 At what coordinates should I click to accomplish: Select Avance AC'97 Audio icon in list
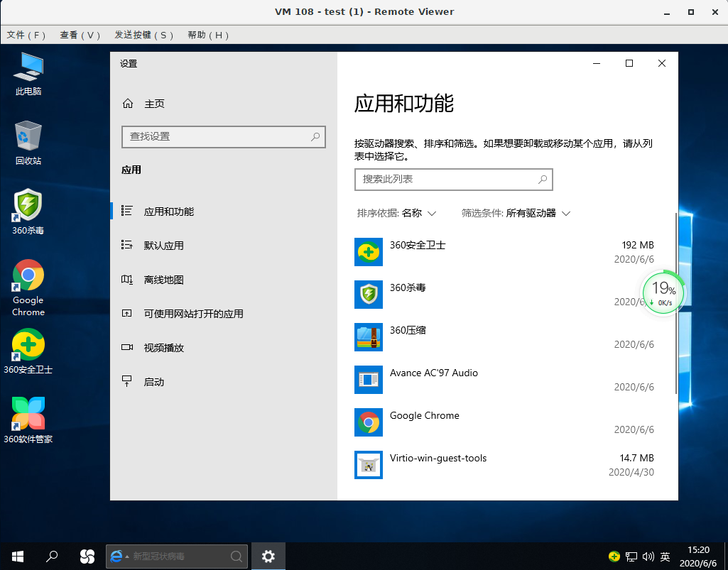coord(369,380)
